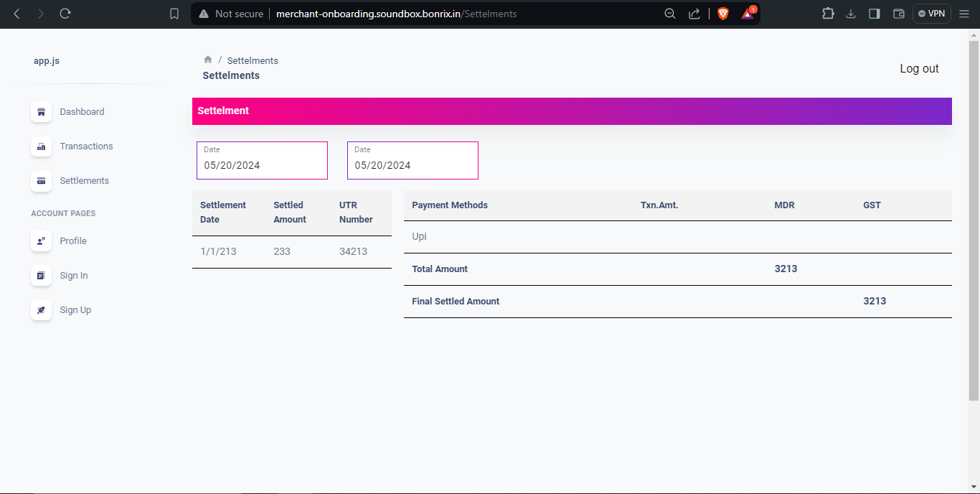This screenshot has width=980, height=494.
Task: Click the Settlements sidebar icon
Action: point(41,181)
